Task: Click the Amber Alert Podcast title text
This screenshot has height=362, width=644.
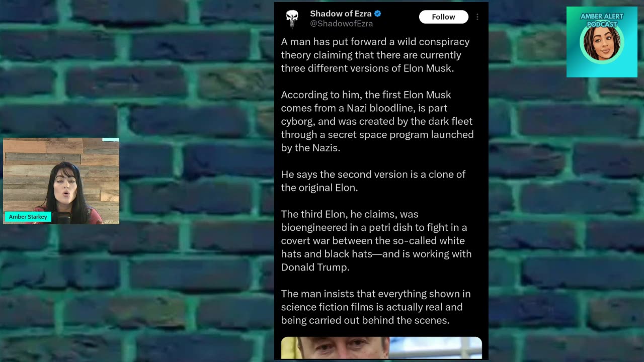Action: point(602,20)
